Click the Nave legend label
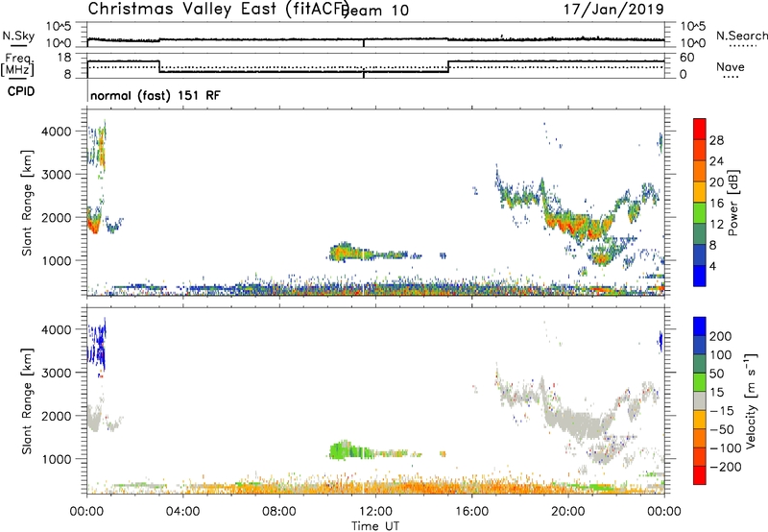 (731, 66)
